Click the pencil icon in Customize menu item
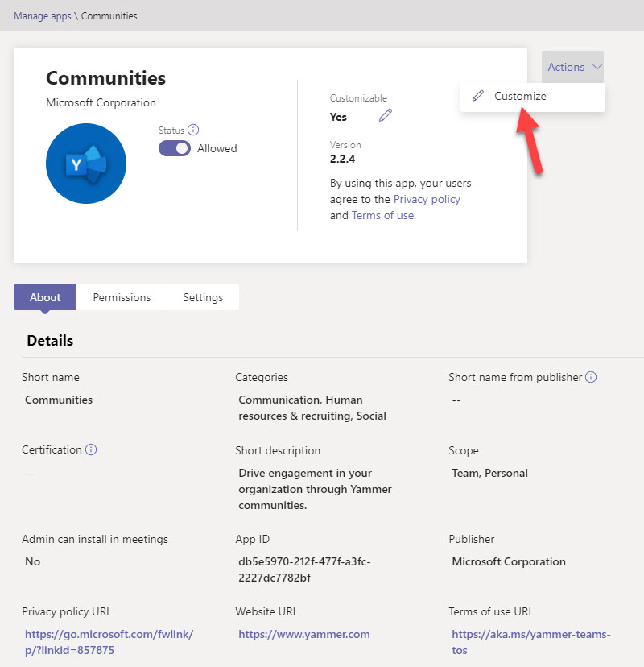Image resolution: width=644 pixels, height=667 pixels. [478, 96]
